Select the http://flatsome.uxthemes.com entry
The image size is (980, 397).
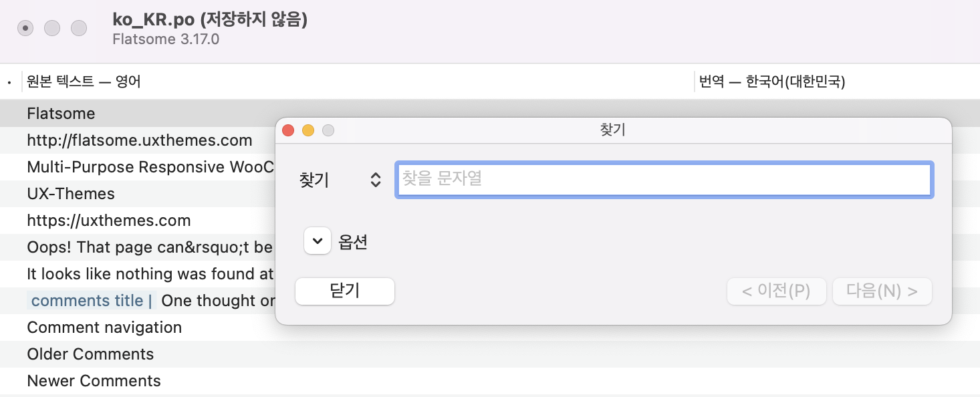point(140,140)
